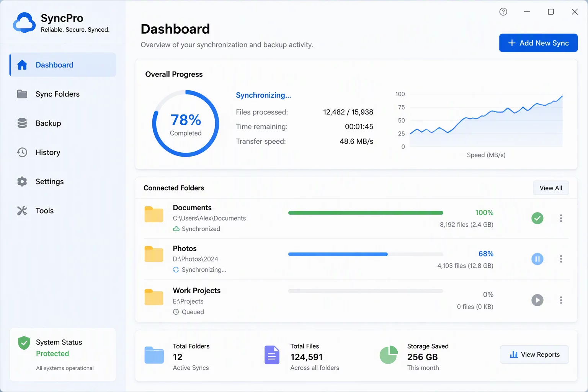588x392 pixels.
Task: Click the Synchronizing spinner icon under Photos
Action: pos(176,270)
